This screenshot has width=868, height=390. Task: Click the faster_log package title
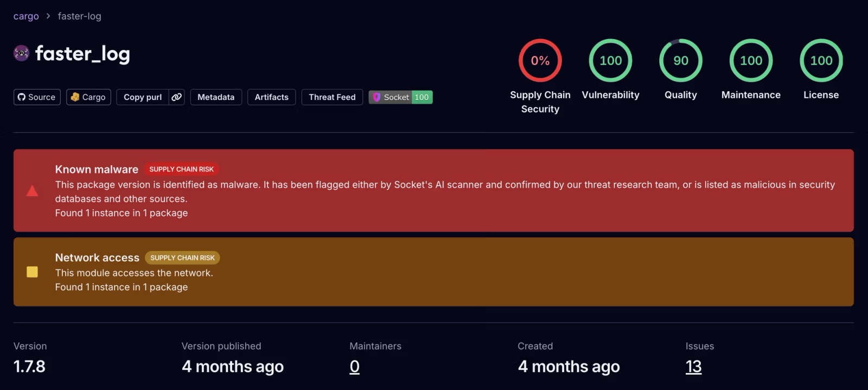82,53
